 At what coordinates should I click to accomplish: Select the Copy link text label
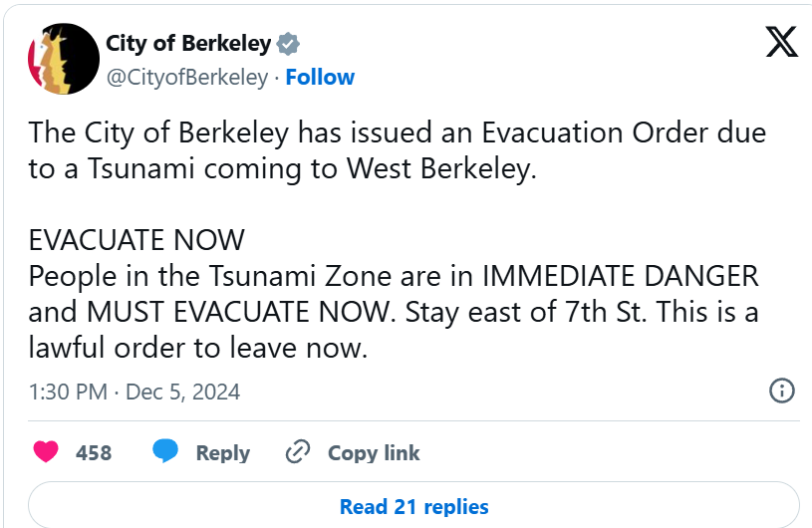[374, 453]
